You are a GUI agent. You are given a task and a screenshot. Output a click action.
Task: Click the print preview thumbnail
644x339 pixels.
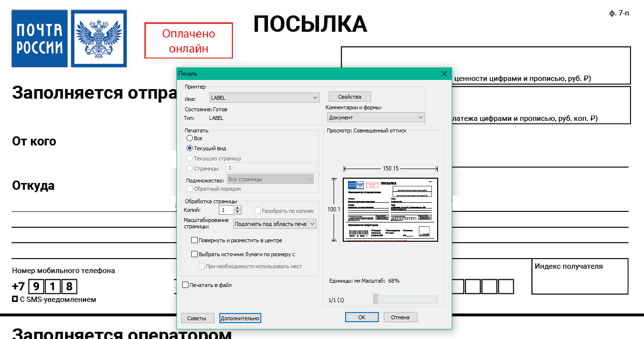[390, 209]
